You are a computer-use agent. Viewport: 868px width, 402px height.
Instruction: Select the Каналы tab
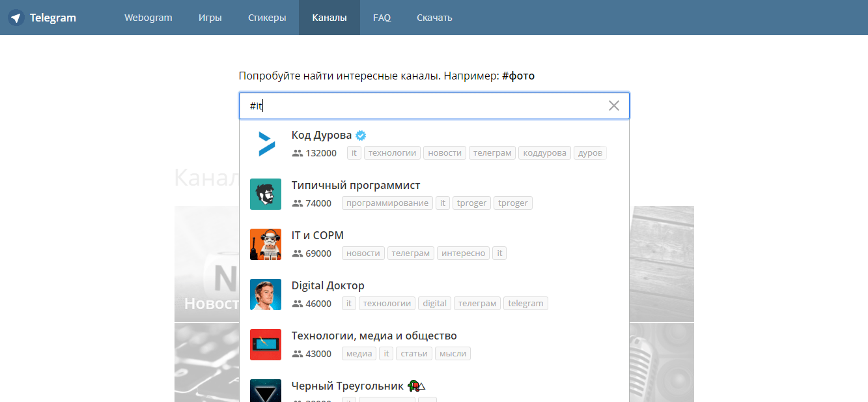329,18
